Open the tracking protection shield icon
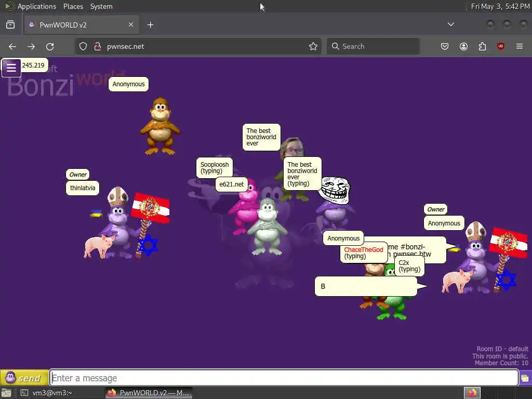 pyautogui.click(x=83, y=46)
